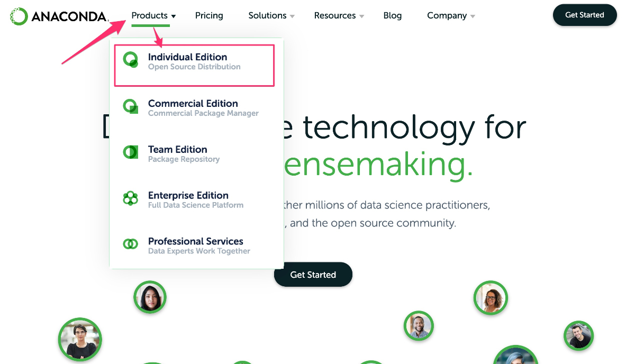Click the center Get Started button
Viewport: 635px width, 364px height.
[x=313, y=275]
